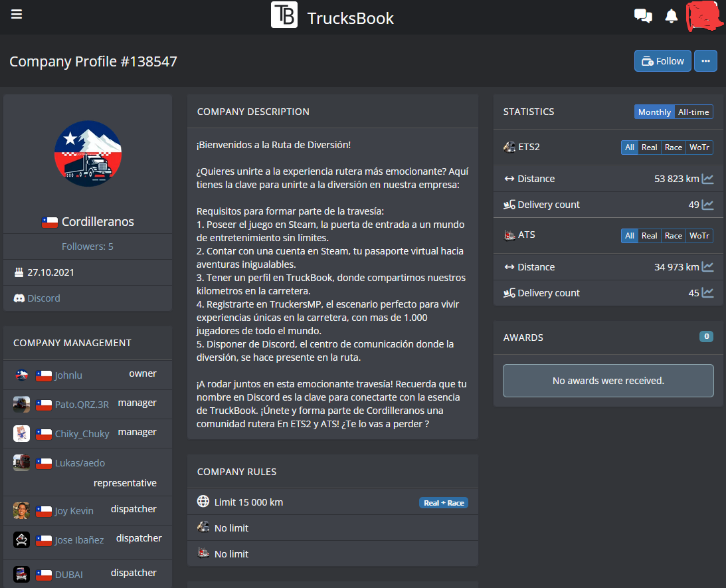Select All filter for ETS2
726x588 pixels.
[x=629, y=147]
